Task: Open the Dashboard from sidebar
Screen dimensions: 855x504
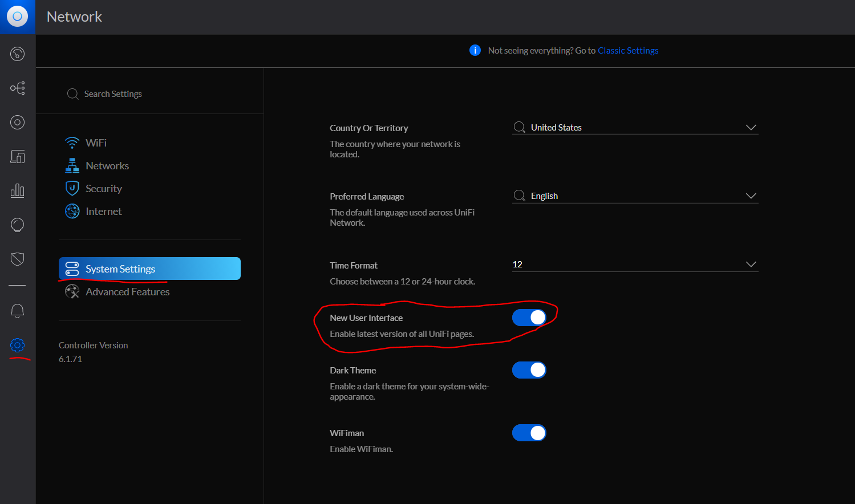Action: pyautogui.click(x=17, y=54)
